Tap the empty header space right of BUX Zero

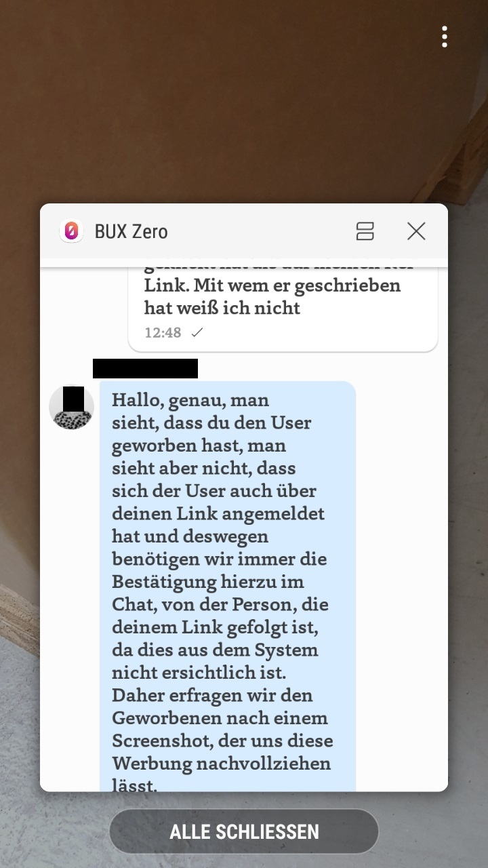point(261,231)
